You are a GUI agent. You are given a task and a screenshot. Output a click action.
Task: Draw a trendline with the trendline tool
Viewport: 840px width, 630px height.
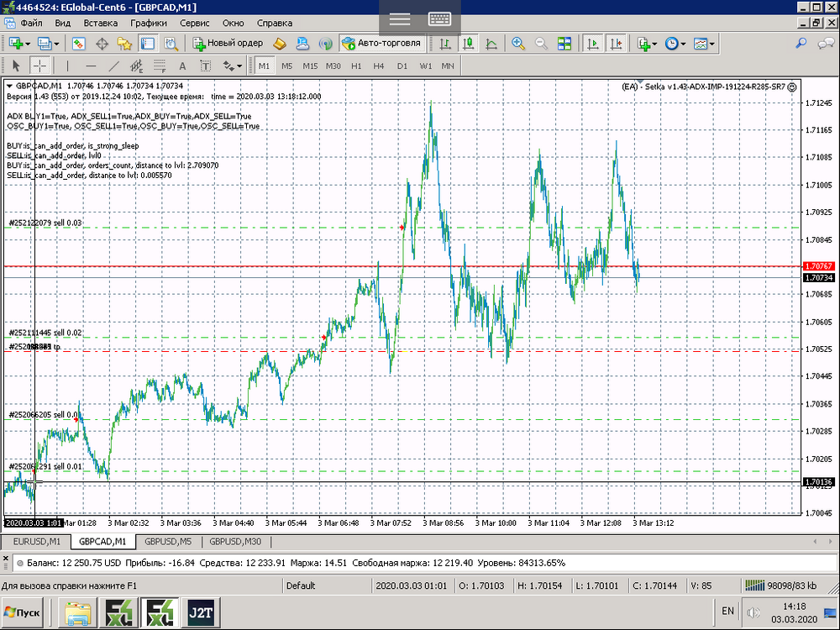(113, 66)
